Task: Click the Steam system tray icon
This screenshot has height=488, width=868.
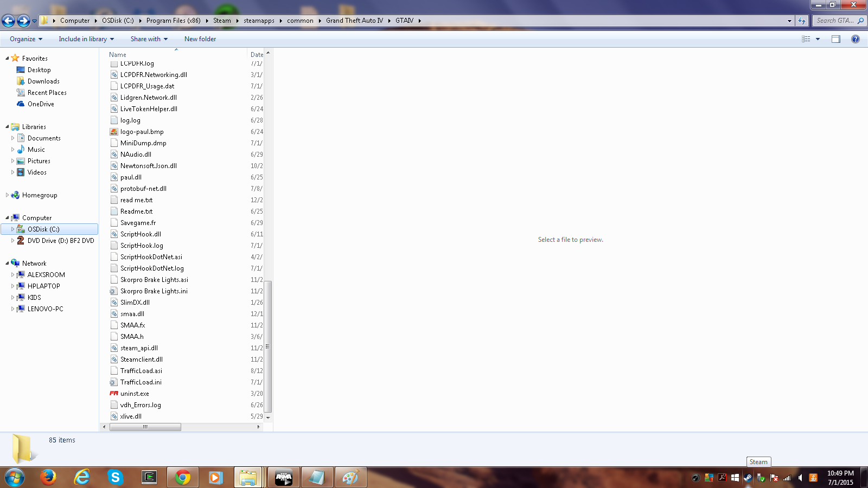Action: (x=748, y=478)
